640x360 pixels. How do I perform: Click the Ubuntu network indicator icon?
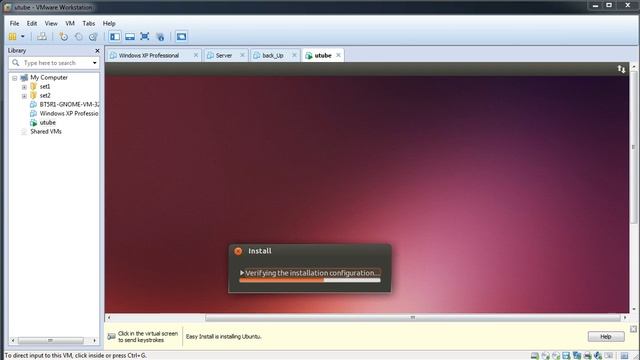pos(621,69)
